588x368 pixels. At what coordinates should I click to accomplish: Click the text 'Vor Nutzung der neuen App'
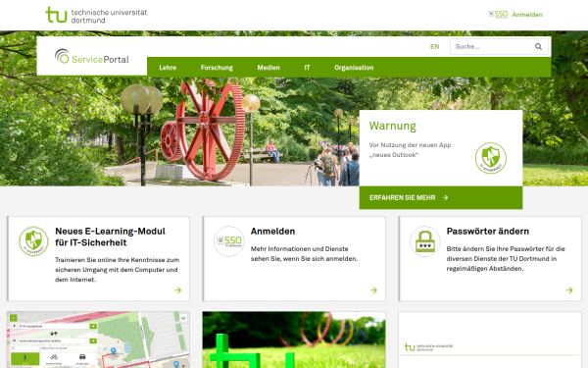click(410, 145)
